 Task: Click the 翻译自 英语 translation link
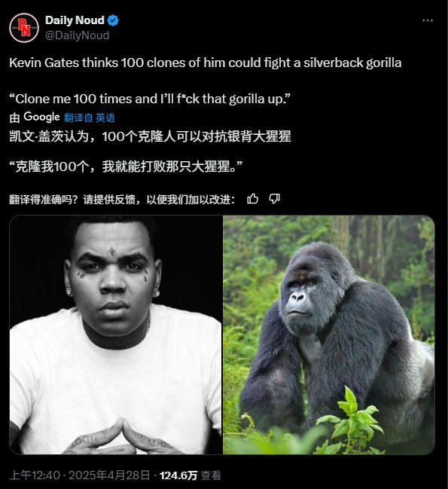[x=90, y=118]
